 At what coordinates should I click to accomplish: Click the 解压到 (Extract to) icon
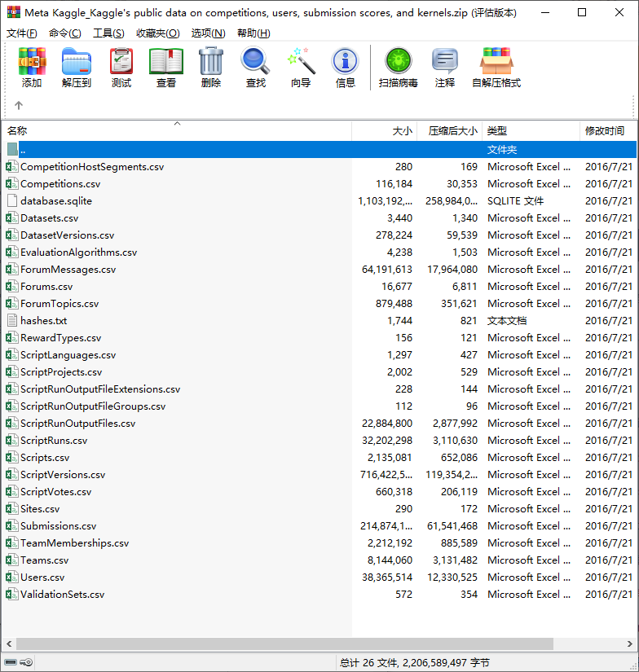pyautogui.click(x=77, y=63)
